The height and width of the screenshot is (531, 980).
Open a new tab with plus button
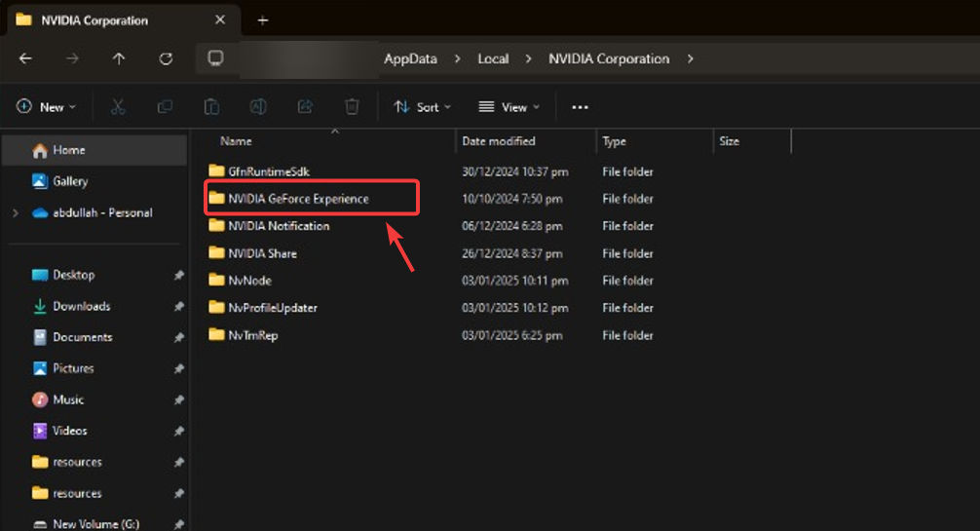[x=262, y=20]
